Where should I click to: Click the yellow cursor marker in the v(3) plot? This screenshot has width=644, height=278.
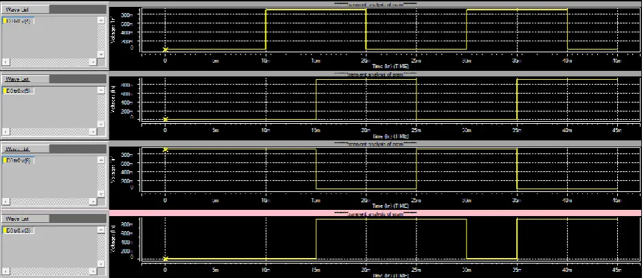click(x=165, y=259)
